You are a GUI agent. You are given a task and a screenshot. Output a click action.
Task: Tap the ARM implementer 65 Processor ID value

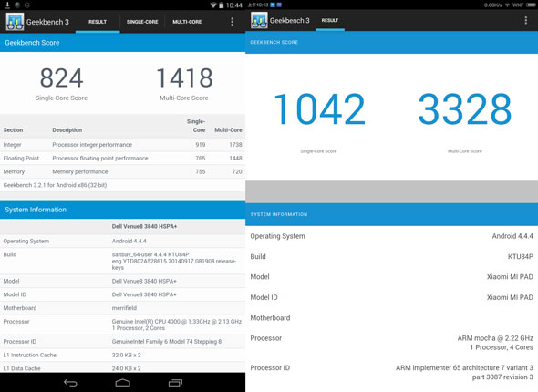click(x=464, y=372)
